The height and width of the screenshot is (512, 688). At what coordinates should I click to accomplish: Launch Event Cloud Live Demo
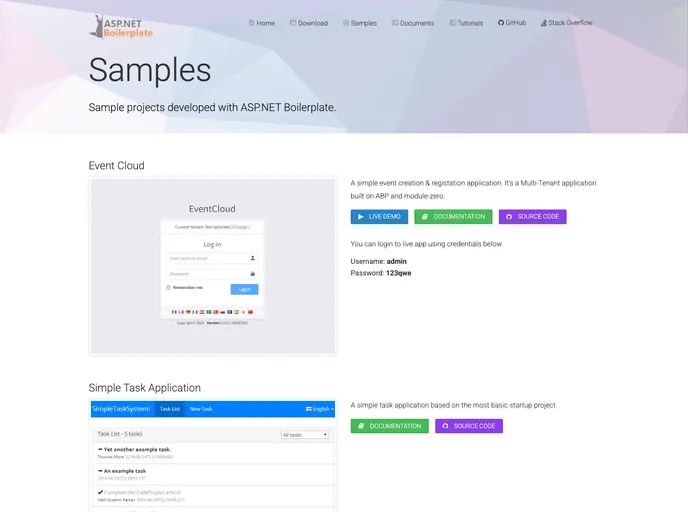(379, 217)
